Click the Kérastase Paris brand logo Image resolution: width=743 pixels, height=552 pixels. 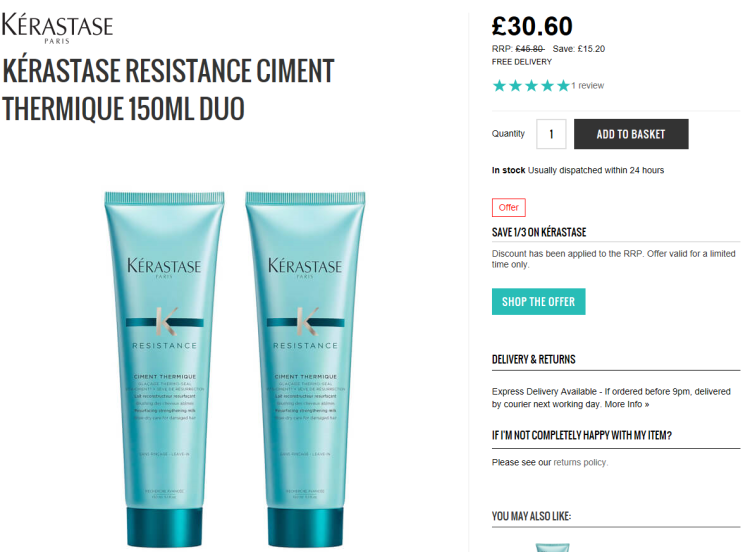pos(57,28)
